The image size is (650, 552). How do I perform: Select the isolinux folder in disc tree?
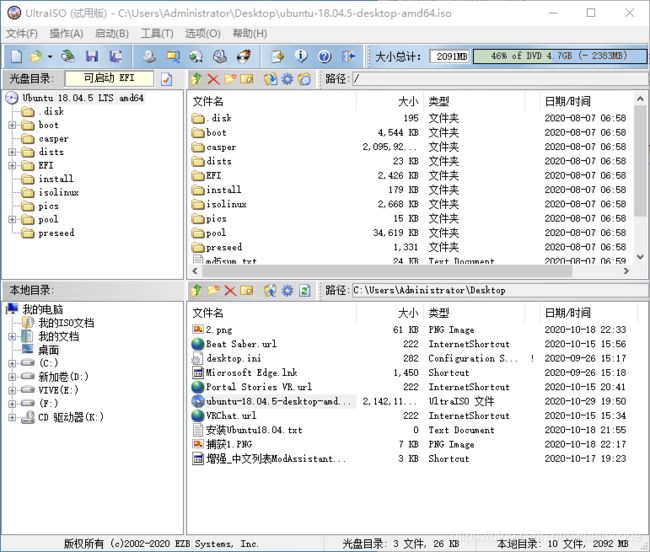coord(58,193)
